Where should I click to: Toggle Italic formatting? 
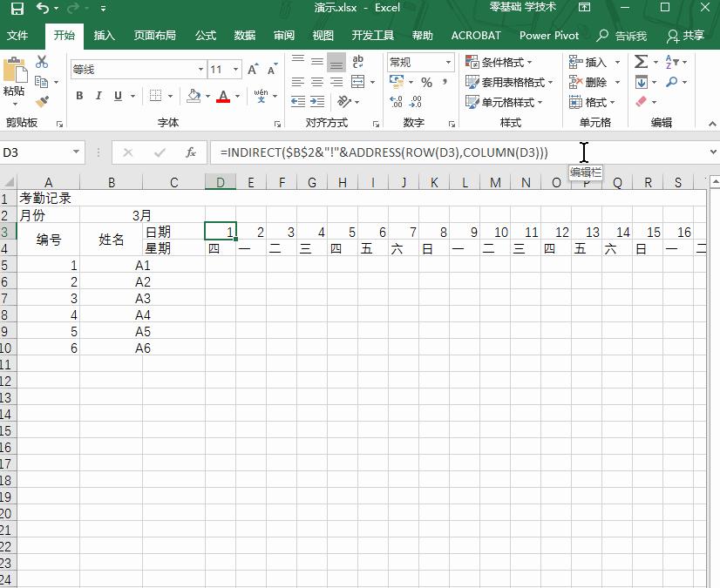[98, 96]
